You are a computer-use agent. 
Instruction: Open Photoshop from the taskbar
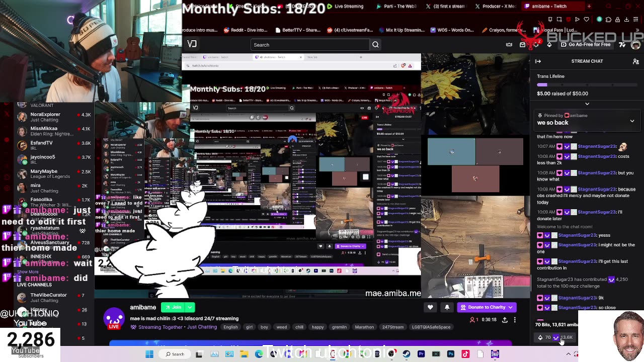coord(450,354)
